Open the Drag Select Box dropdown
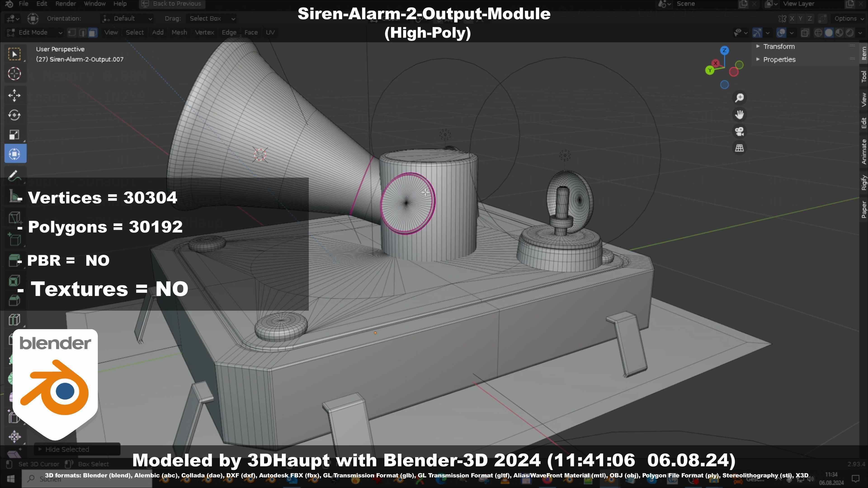This screenshot has width=868, height=488. (211, 19)
